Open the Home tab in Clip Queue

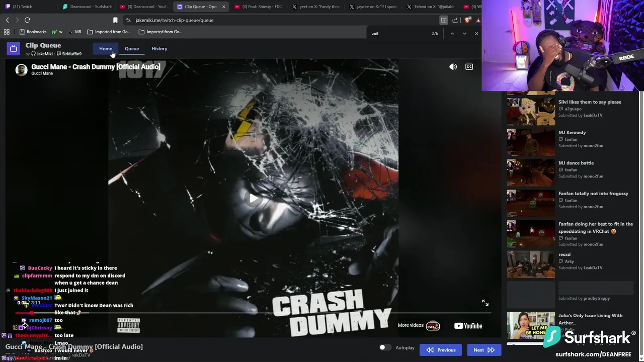[x=106, y=49]
